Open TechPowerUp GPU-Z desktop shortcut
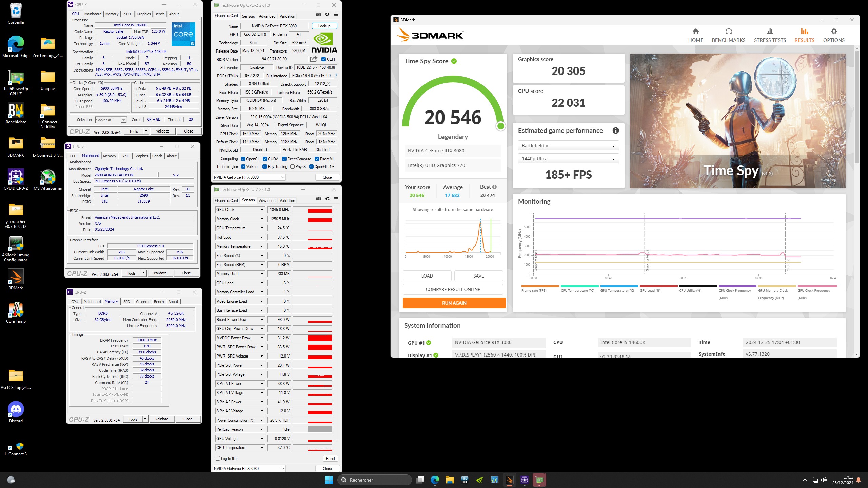 (16, 83)
